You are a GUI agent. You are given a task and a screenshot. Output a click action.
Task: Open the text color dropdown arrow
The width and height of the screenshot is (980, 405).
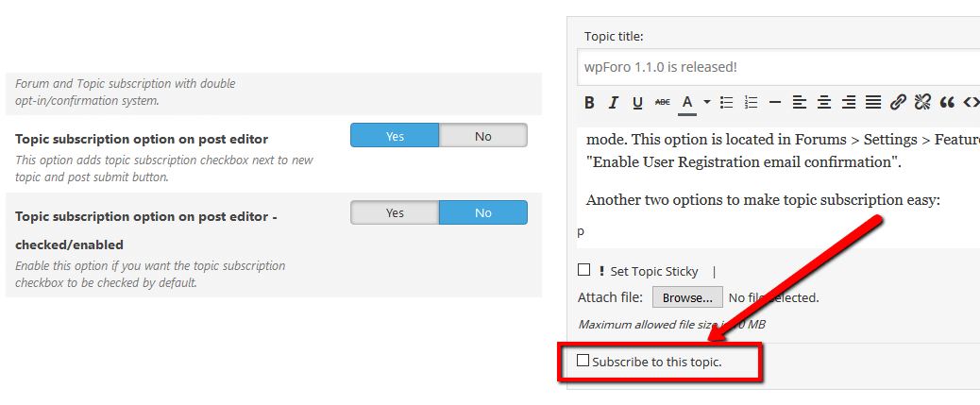click(705, 102)
